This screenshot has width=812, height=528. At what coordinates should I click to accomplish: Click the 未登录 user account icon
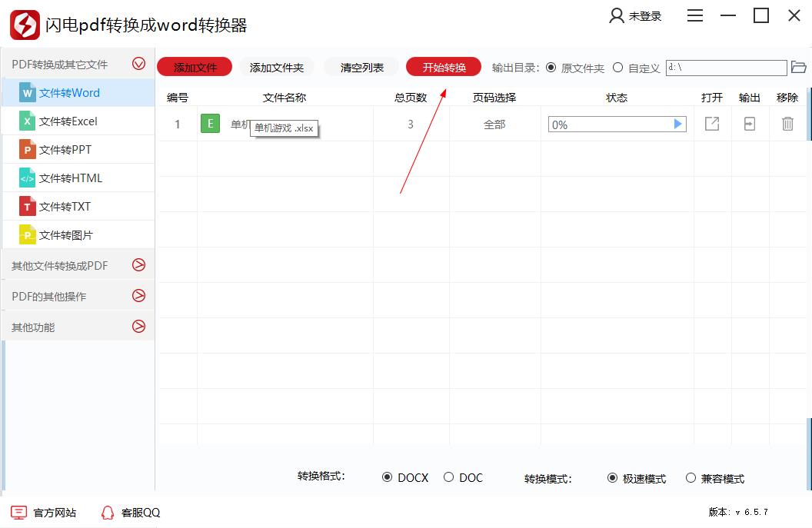[616, 15]
